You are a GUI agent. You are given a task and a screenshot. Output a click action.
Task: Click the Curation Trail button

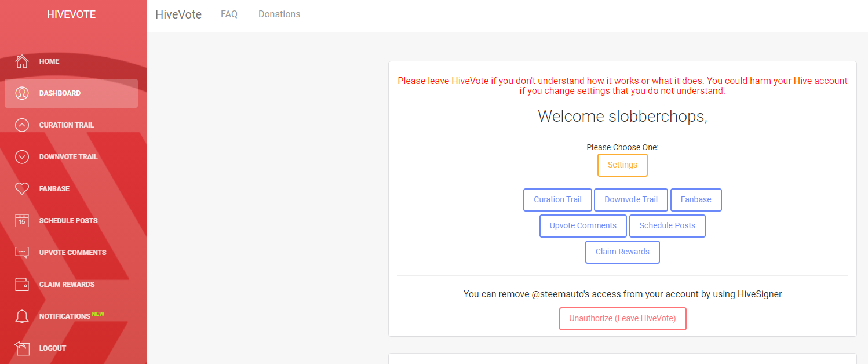(557, 200)
